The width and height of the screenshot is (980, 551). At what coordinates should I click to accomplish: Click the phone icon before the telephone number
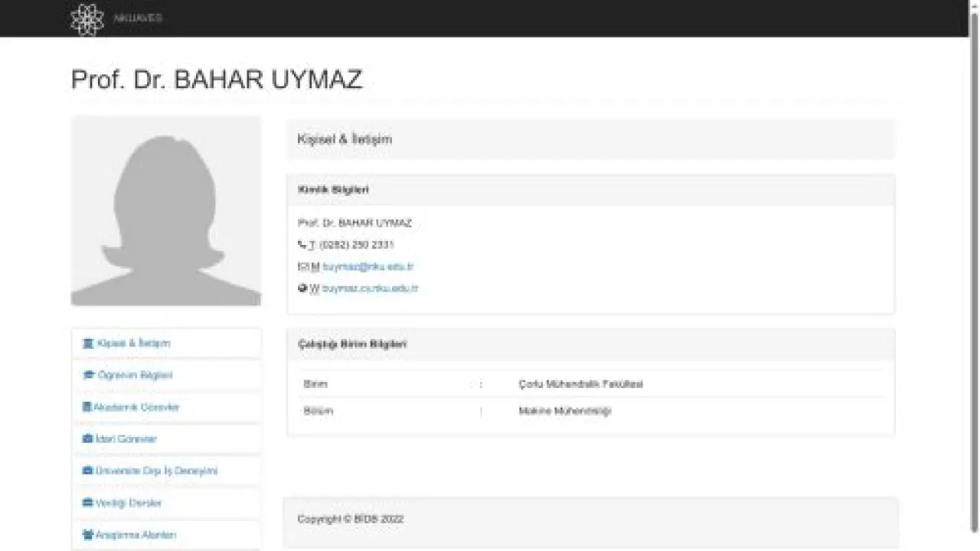click(x=302, y=245)
